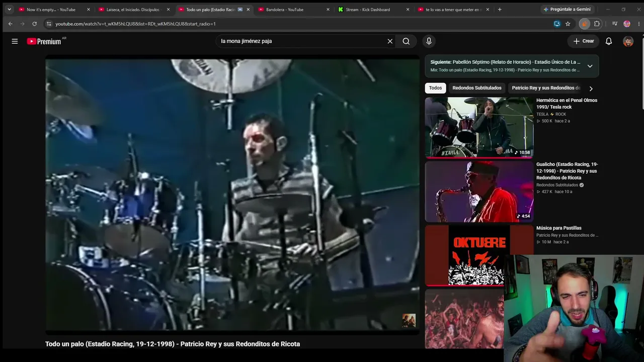Click the install app icon in address bar

(x=557, y=24)
